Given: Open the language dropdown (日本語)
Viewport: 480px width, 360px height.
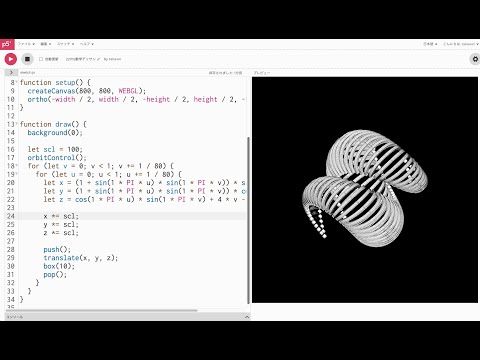Looking at the screenshot, I should 430,44.
